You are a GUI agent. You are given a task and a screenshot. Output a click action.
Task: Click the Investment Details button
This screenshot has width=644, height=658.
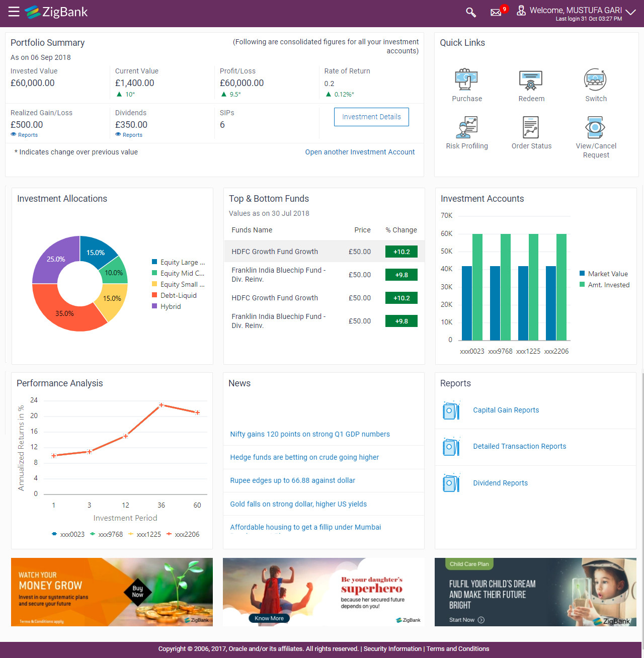(371, 117)
